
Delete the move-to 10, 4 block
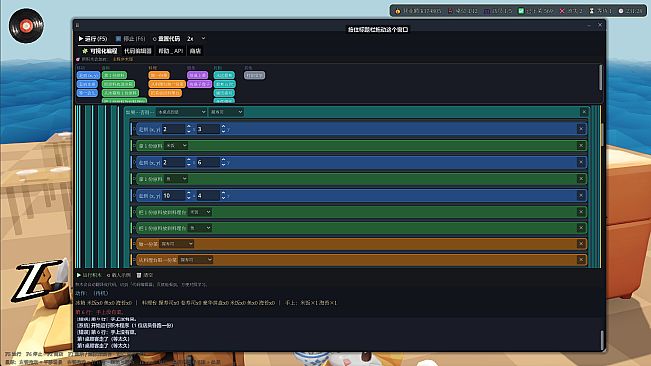point(580,195)
